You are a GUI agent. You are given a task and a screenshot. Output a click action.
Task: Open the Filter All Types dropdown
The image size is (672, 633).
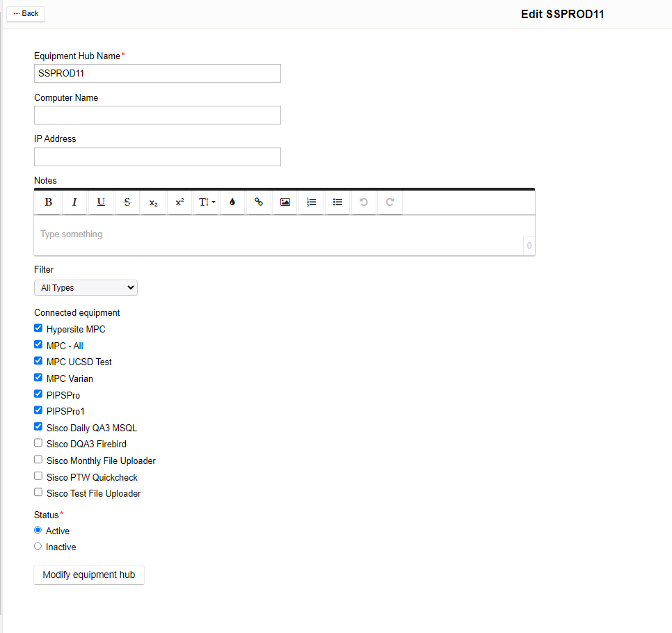pyautogui.click(x=86, y=287)
